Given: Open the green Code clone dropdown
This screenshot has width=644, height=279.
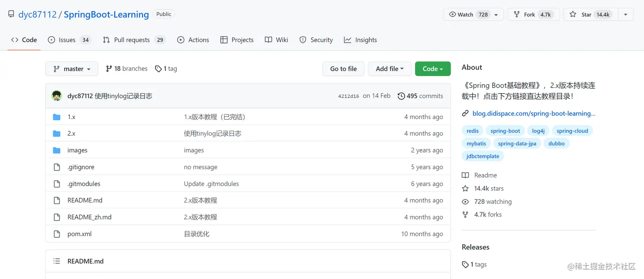Looking at the screenshot, I should (433, 68).
